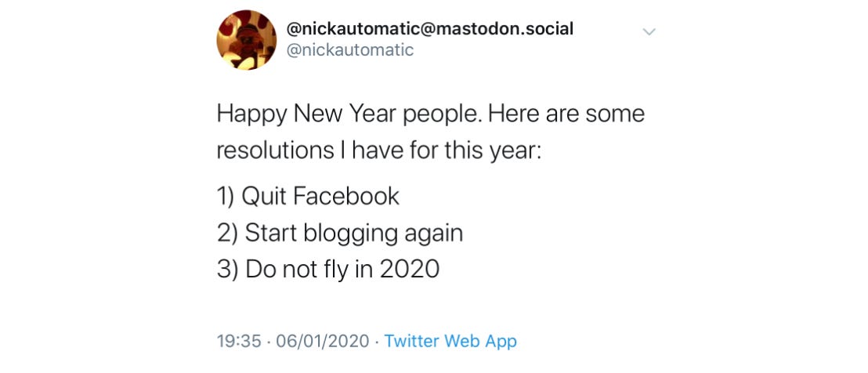Select the '2) Start blogging again' resolution line
Viewport: 868px width, 373px height.
[x=340, y=234]
